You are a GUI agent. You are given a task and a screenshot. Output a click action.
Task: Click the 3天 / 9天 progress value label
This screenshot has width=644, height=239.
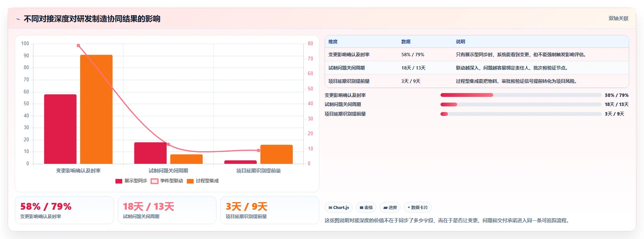click(614, 114)
